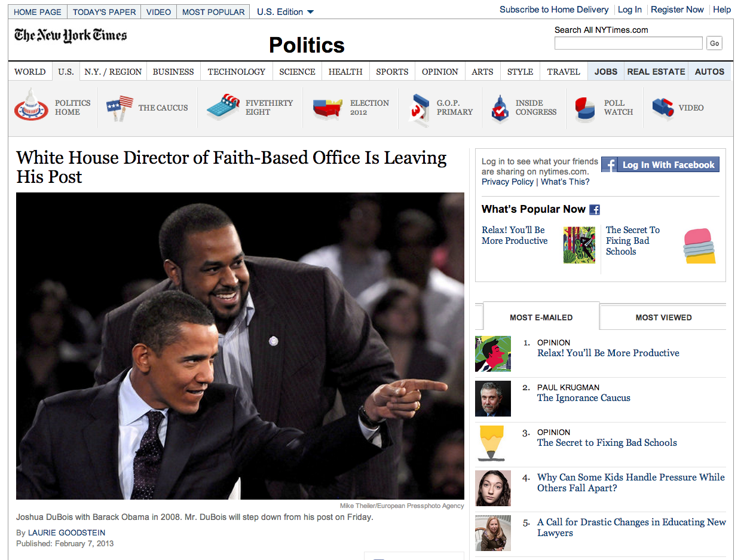Click red-green thumbnail beside number 1 Opinion

pos(493,354)
